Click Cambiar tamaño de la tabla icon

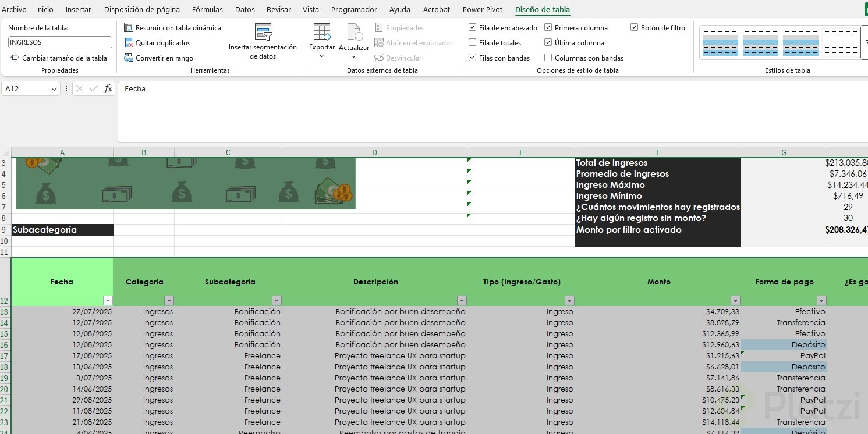coord(16,58)
